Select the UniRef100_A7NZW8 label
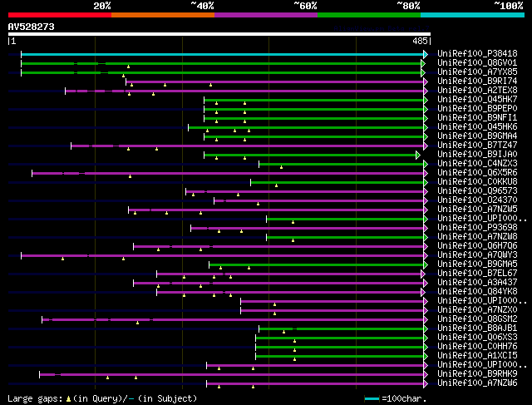The height and width of the screenshot is (405, 532). click(477, 237)
